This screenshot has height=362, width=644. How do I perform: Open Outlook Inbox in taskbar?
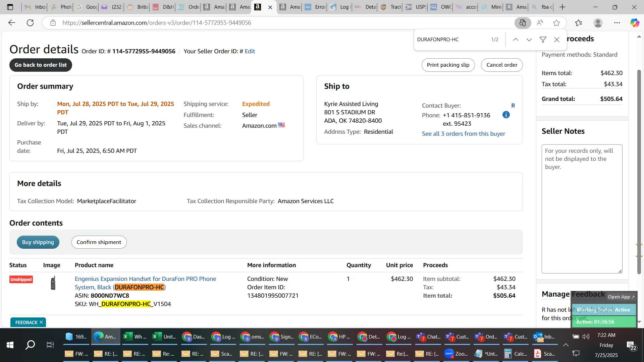(x=545, y=337)
